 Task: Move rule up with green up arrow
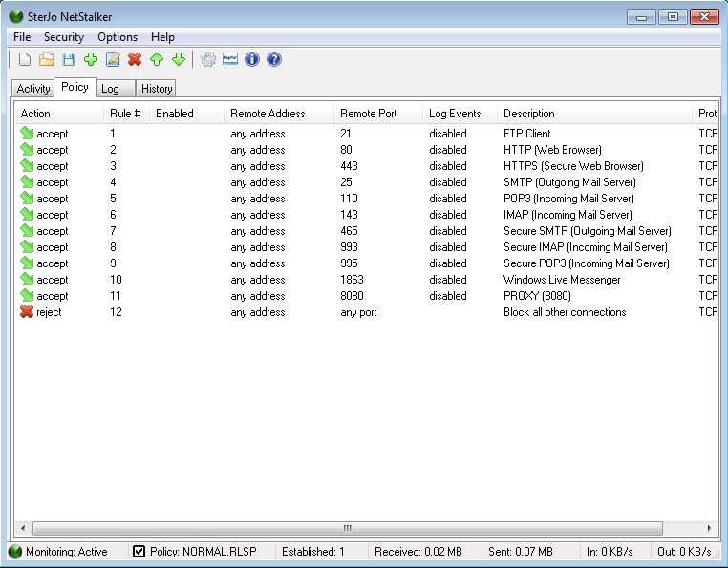[157, 60]
